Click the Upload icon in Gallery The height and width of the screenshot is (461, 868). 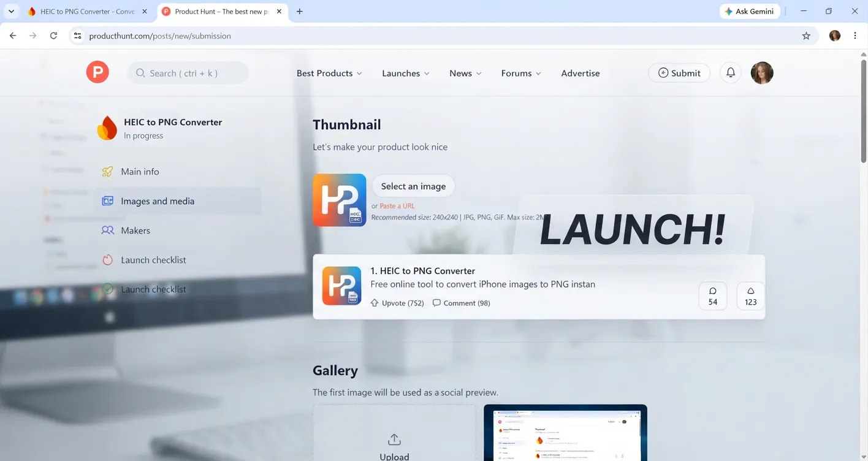tap(394, 440)
